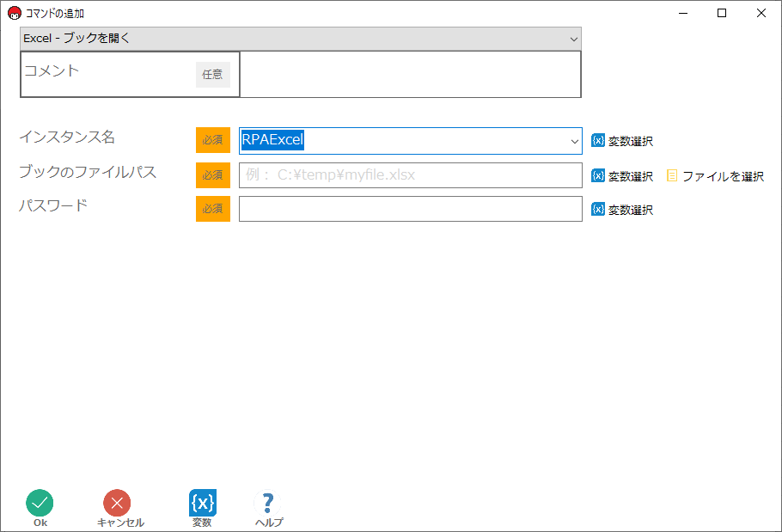Screen dimensions: 782x532
Task: Click the 変数選択 link beside インスタンス名
Action: [x=631, y=141]
